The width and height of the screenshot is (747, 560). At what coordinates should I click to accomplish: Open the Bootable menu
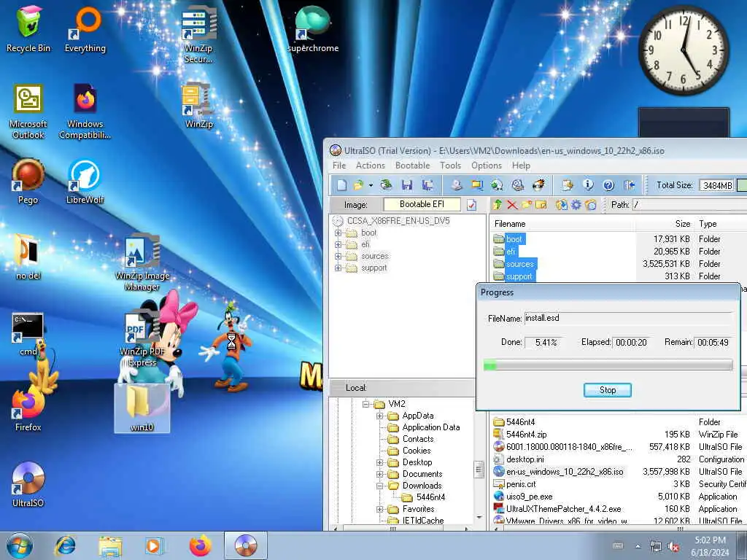pyautogui.click(x=413, y=166)
